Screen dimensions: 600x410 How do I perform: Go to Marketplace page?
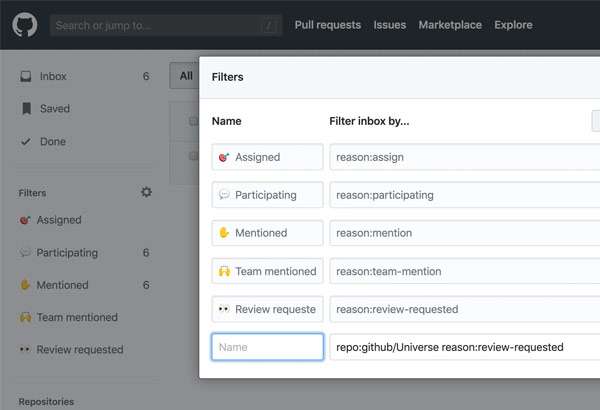coord(449,25)
